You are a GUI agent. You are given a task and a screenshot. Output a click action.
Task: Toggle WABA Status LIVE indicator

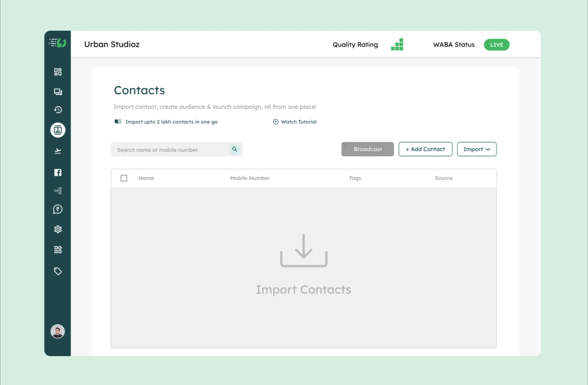496,44
